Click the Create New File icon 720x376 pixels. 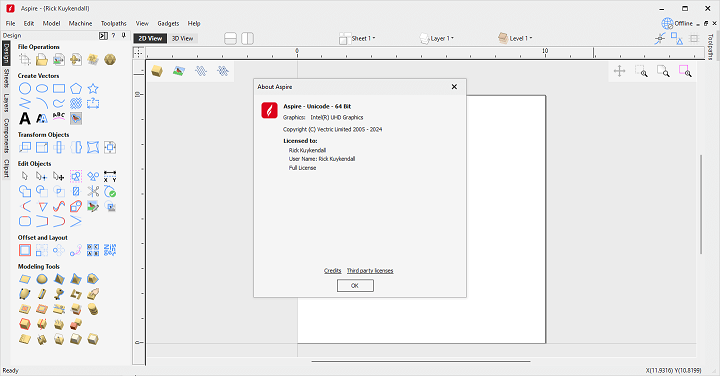(x=25, y=59)
